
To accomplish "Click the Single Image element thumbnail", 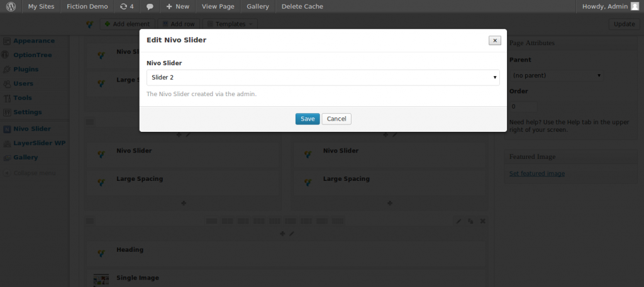I will pos(101,280).
